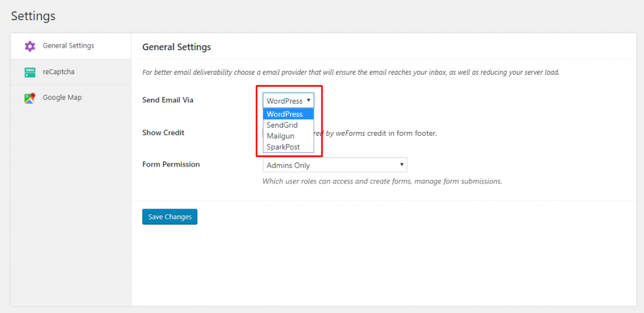This screenshot has width=644, height=313.
Task: Choose Mailgun from the email provider list
Action: click(x=288, y=136)
